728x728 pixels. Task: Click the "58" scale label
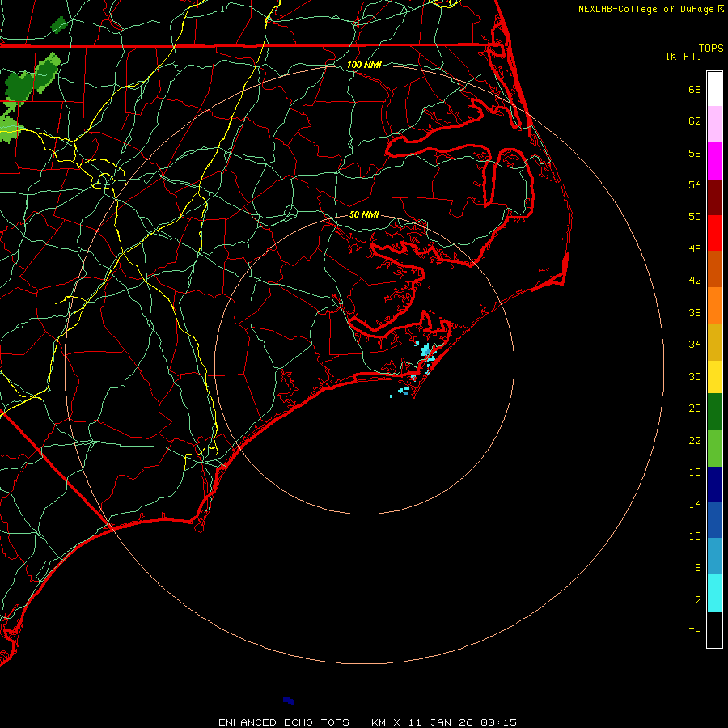click(x=695, y=153)
